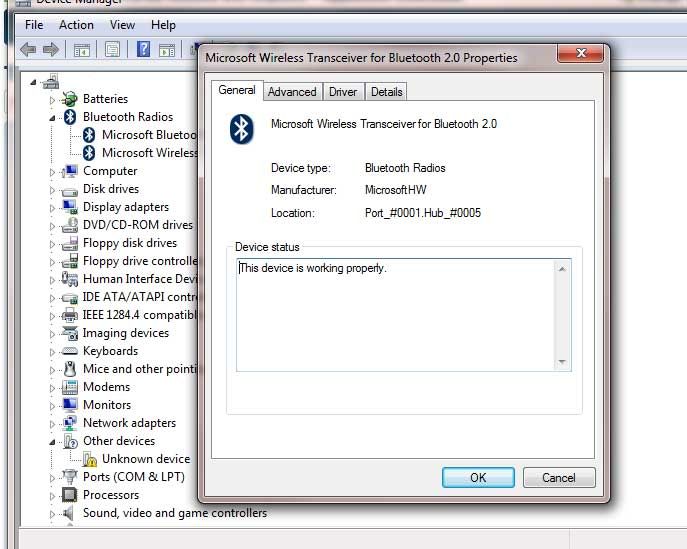Viewport: 687px width, 549px height.
Task: Expand the Batteries tree node
Action: tap(52, 100)
